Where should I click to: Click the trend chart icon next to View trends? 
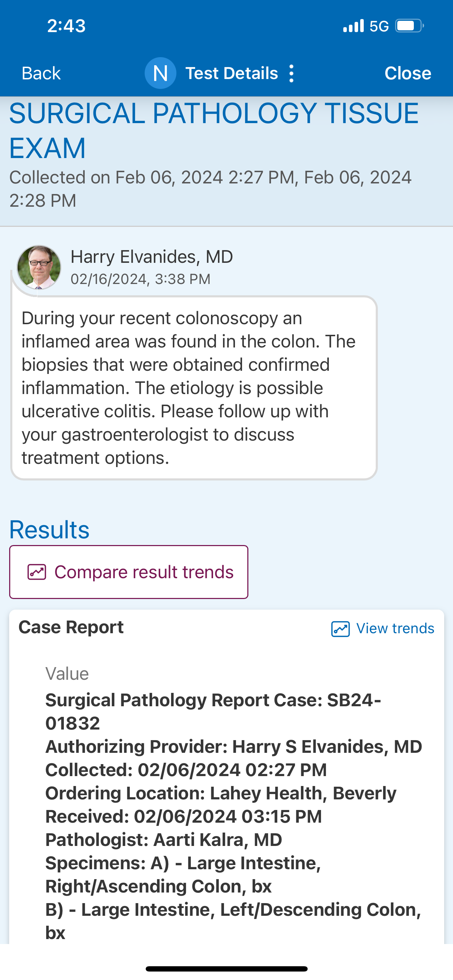tap(340, 629)
